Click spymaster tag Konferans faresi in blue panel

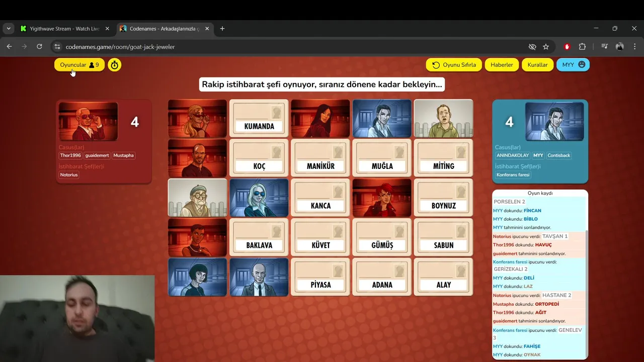point(513,174)
